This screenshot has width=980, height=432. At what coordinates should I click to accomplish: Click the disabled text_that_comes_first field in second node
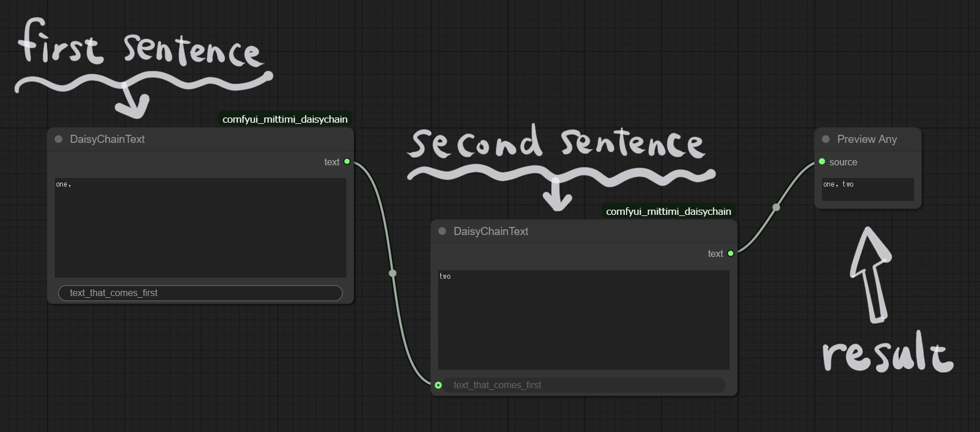point(584,385)
